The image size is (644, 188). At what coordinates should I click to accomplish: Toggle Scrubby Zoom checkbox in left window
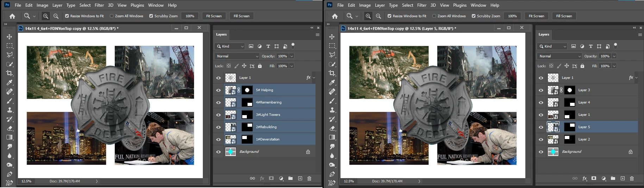coord(151,16)
